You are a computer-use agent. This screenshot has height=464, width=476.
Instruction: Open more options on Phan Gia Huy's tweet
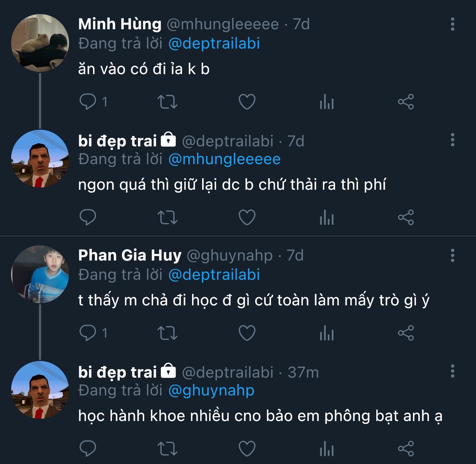(452, 255)
